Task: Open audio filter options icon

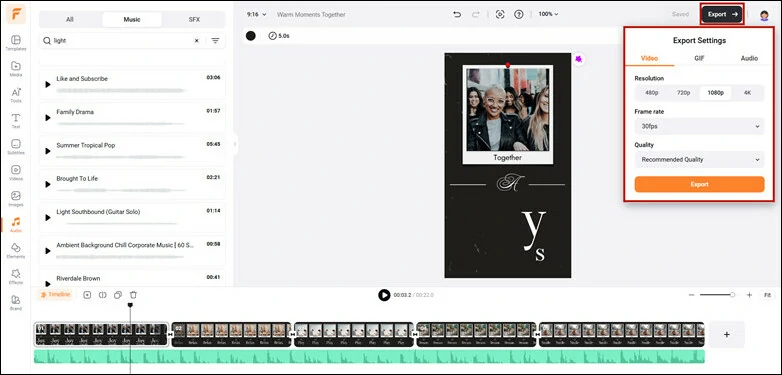Action: coord(215,41)
